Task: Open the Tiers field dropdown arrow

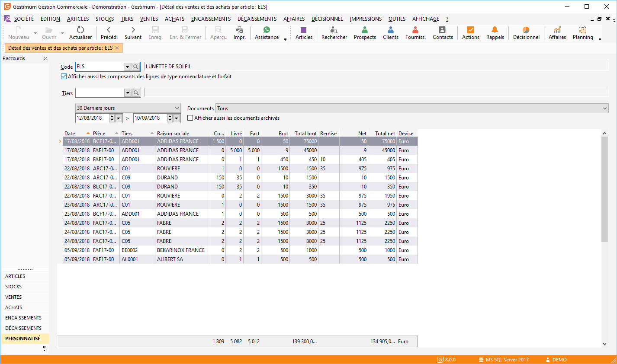Action: 127,93
